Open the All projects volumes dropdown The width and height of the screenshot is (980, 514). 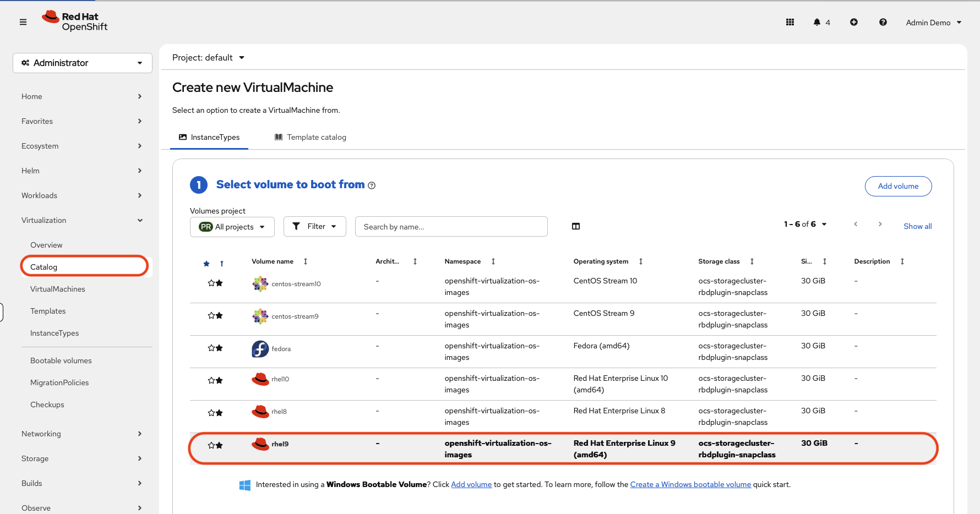point(232,227)
